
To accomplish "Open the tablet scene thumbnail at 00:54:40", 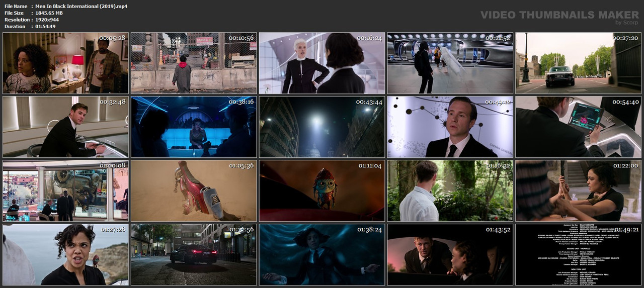I will (x=579, y=127).
